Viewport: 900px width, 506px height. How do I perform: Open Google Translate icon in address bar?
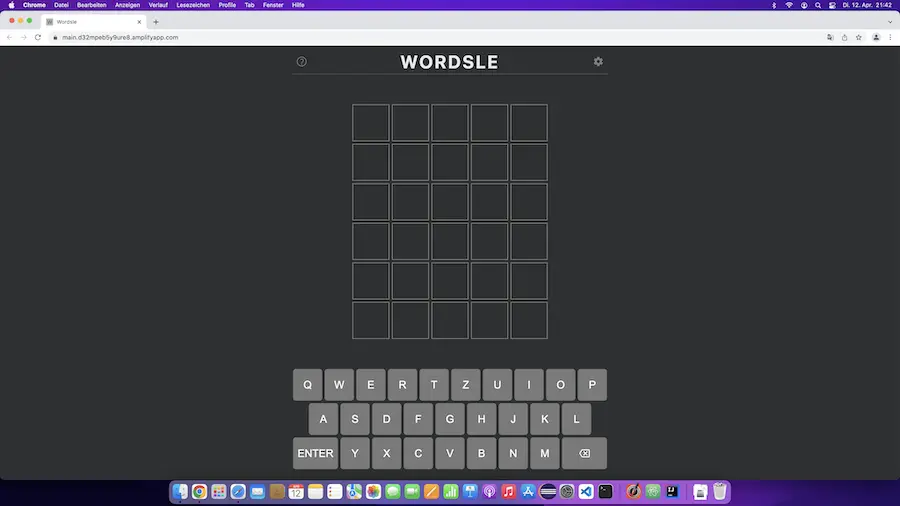830,37
